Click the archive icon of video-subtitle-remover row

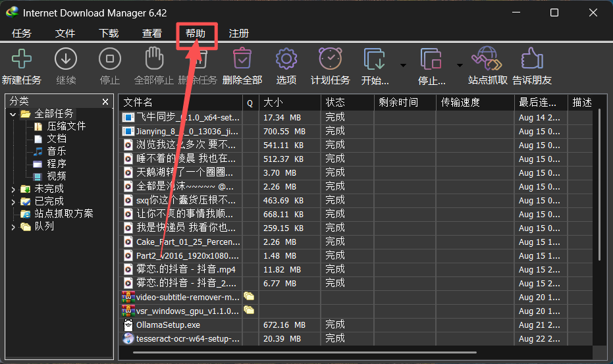(x=128, y=297)
